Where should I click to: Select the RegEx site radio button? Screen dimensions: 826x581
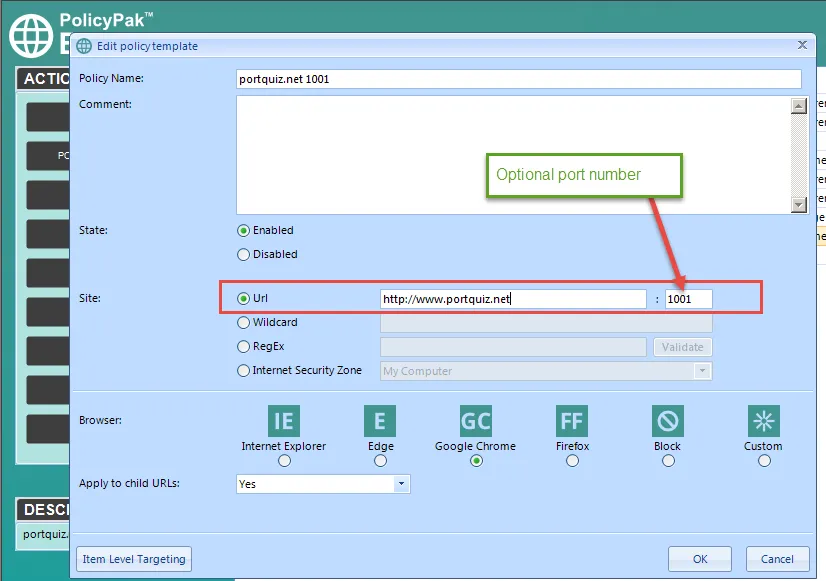(x=243, y=347)
